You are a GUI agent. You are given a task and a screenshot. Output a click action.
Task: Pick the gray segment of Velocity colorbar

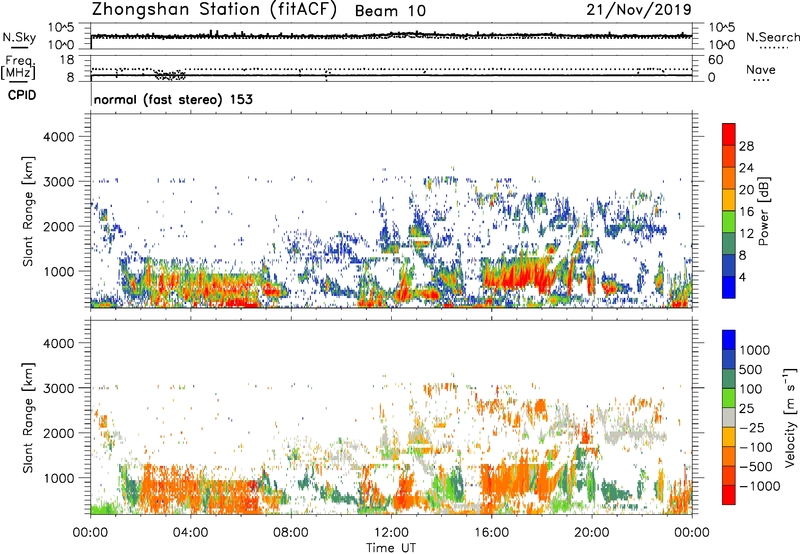[729, 421]
